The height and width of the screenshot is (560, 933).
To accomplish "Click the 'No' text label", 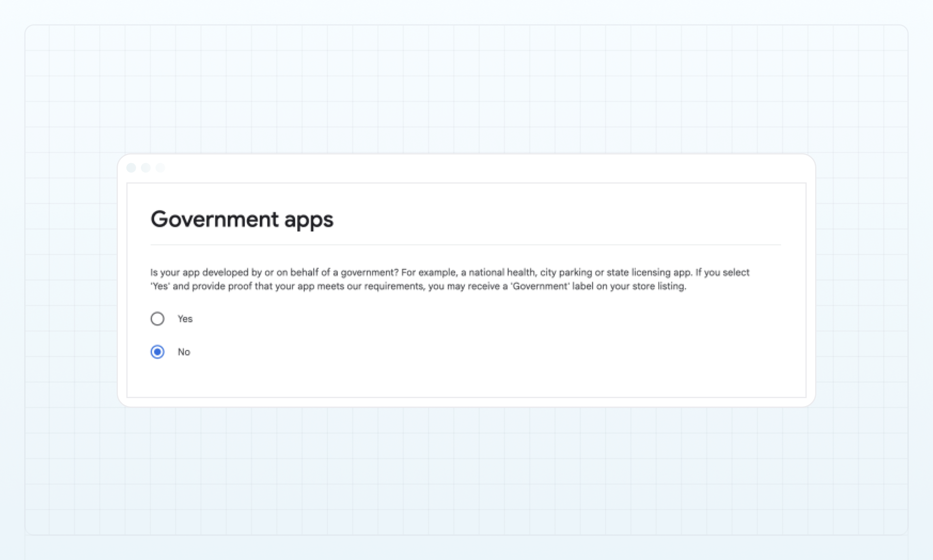I will pos(184,352).
